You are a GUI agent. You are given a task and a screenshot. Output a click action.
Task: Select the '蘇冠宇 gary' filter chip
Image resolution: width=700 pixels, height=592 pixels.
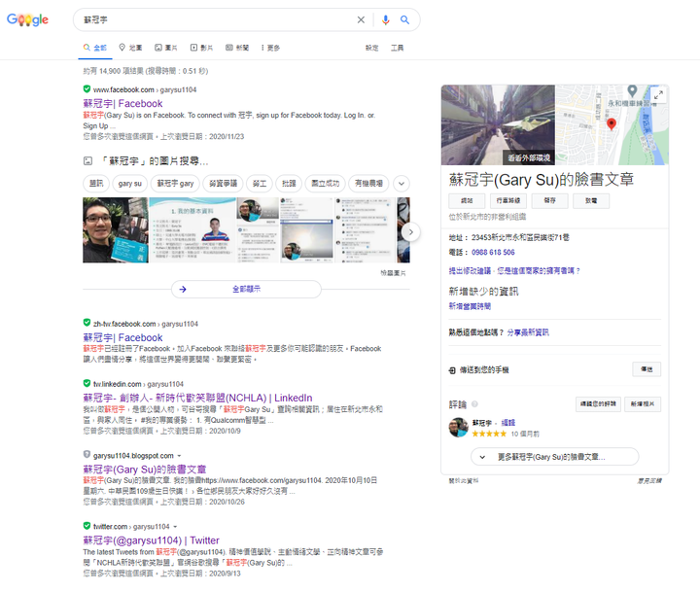tap(175, 184)
